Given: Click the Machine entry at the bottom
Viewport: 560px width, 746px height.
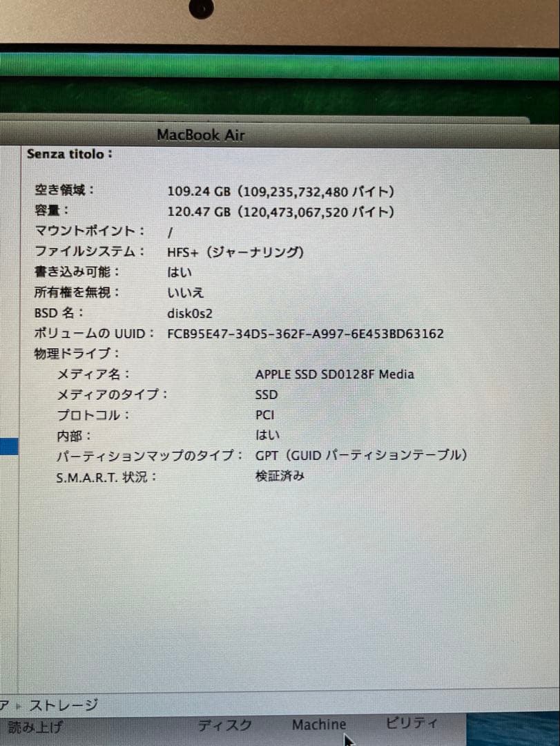Looking at the screenshot, I should [x=319, y=725].
